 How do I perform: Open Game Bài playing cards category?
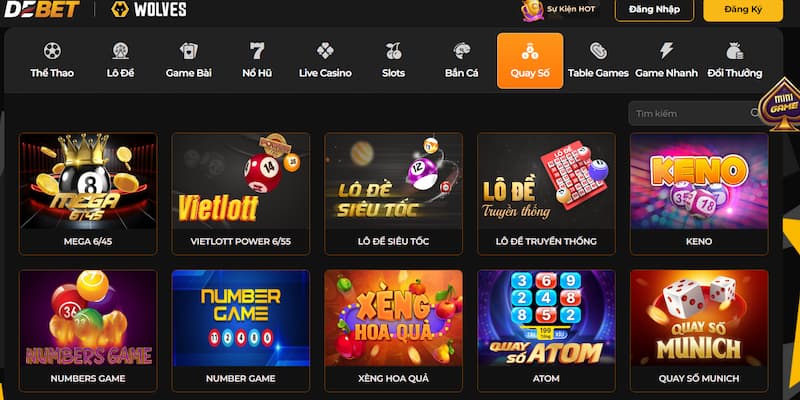coord(189,61)
